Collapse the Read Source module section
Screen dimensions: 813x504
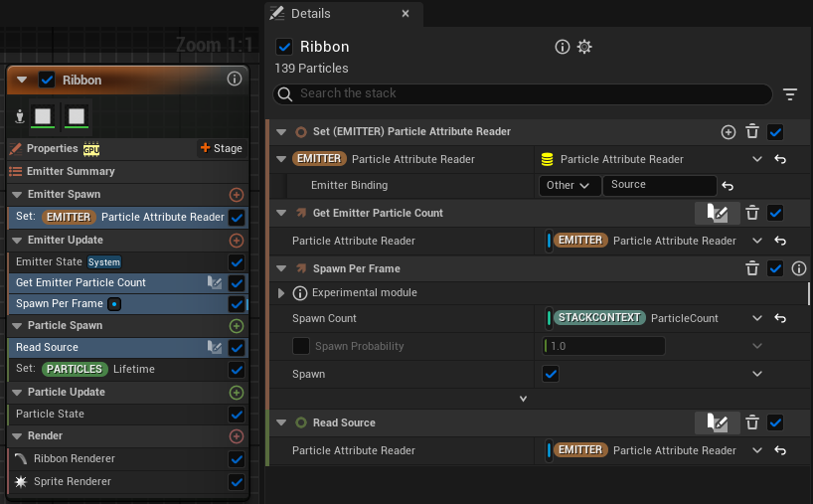tap(281, 422)
